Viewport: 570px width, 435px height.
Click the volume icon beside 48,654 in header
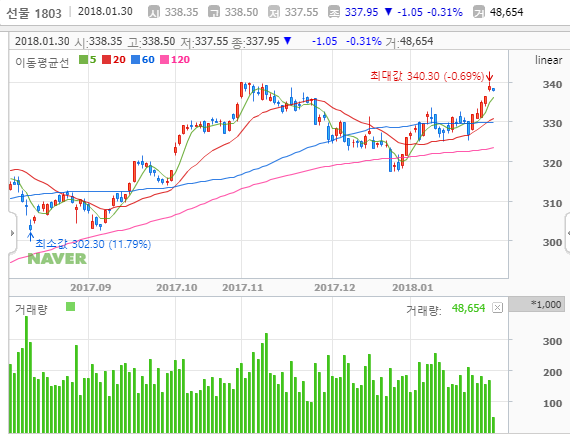point(479,12)
